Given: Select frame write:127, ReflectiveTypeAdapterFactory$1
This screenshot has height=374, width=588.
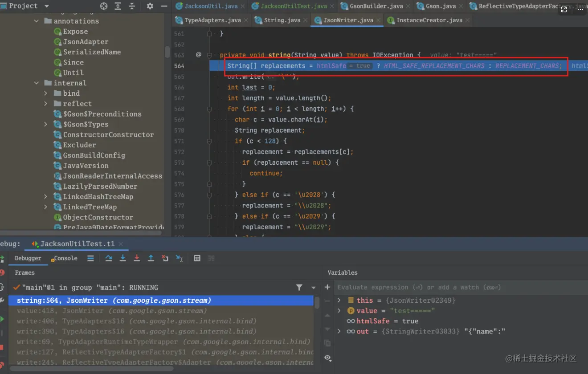Looking at the screenshot, I should (161, 352).
